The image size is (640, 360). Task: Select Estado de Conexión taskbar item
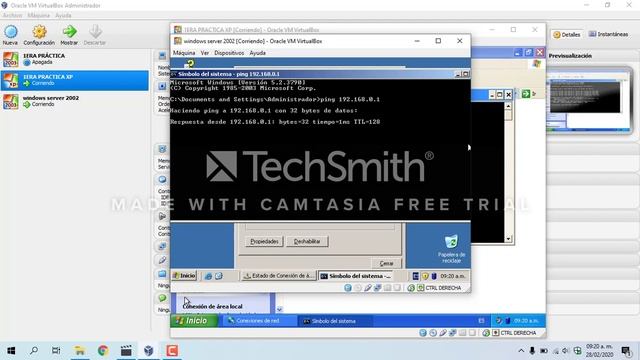click(x=279, y=276)
